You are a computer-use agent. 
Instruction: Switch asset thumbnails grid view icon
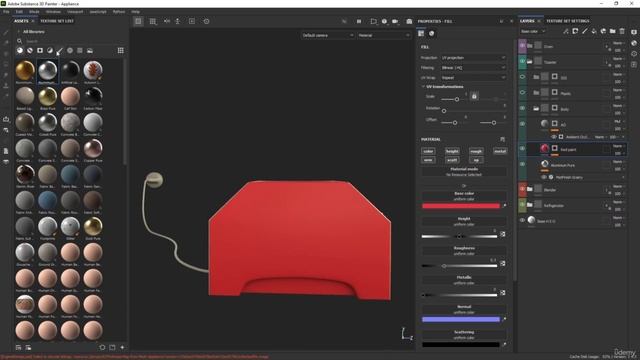coord(120,51)
